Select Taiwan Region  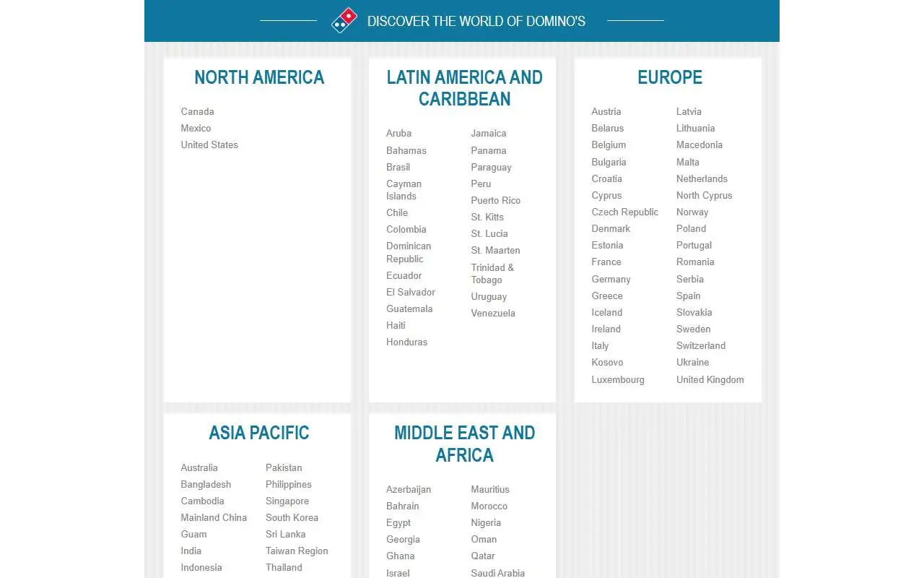click(x=297, y=551)
